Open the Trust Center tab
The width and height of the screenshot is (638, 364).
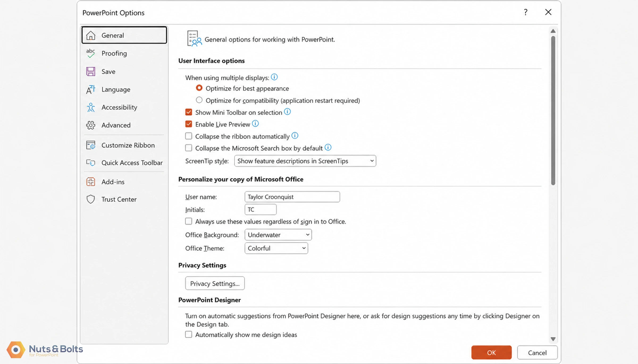point(124,199)
